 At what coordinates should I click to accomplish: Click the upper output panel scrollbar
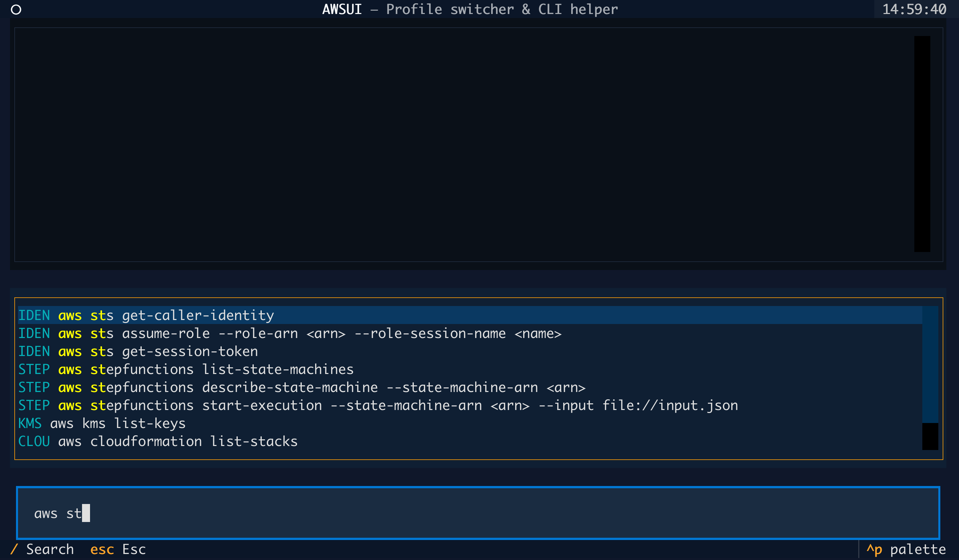[x=922, y=144]
